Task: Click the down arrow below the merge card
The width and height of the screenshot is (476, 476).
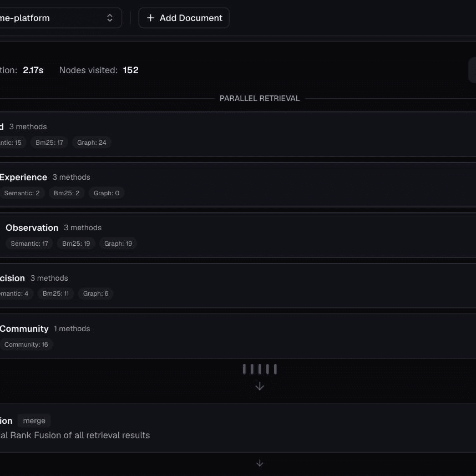Action: coord(260,463)
